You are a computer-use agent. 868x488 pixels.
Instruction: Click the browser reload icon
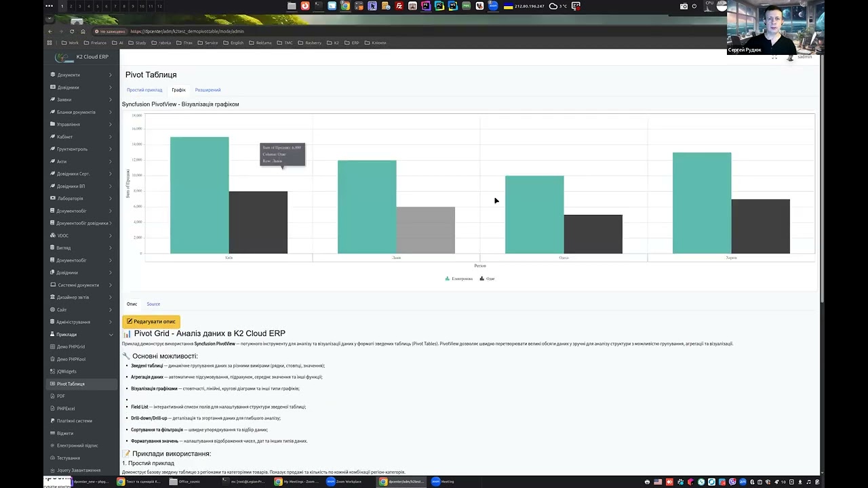pyautogui.click(x=72, y=31)
